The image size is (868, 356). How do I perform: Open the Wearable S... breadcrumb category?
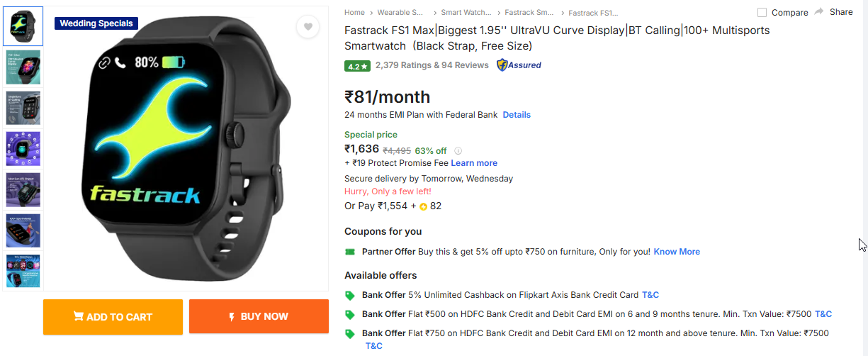(401, 13)
